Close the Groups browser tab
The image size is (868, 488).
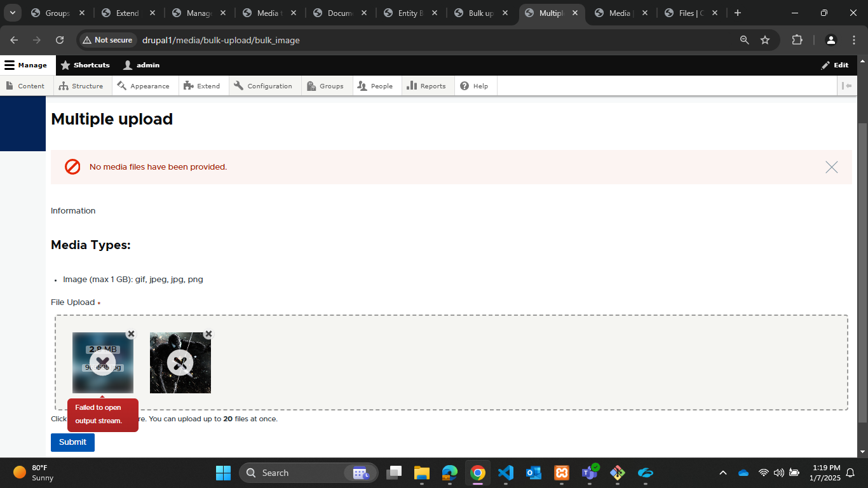coord(82,13)
